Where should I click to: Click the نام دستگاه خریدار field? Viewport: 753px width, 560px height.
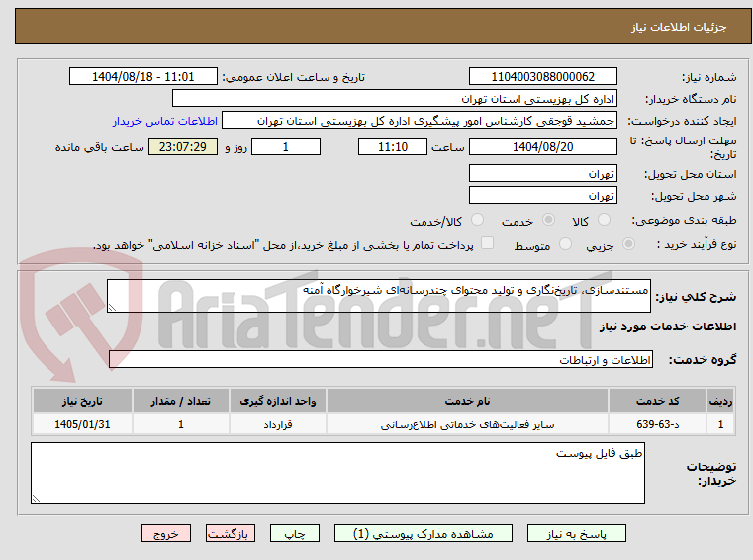coord(394,99)
